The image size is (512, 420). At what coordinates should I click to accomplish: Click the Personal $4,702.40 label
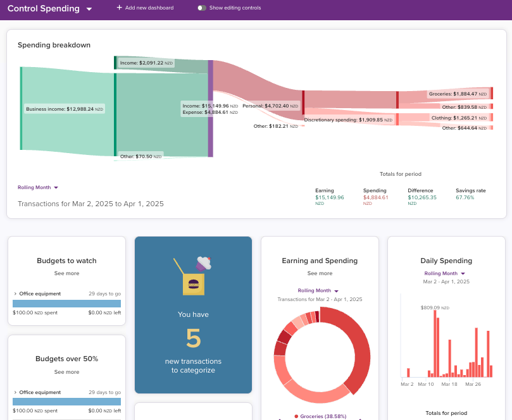click(270, 106)
